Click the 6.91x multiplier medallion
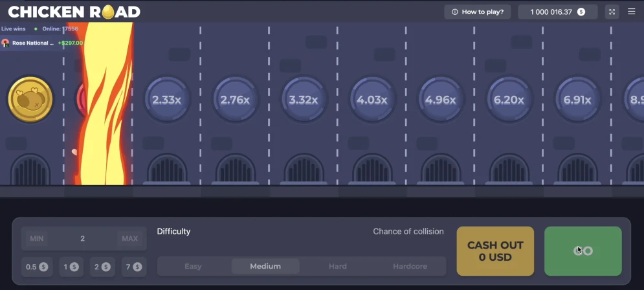This screenshot has width=644, height=290. (x=577, y=100)
